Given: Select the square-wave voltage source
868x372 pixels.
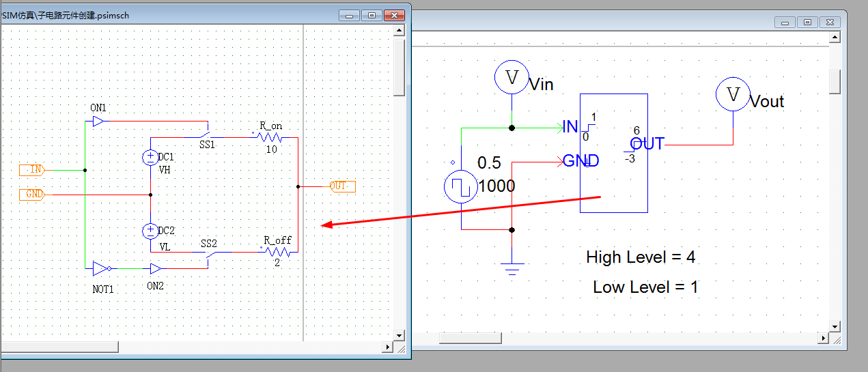Looking at the screenshot, I should point(461,188).
